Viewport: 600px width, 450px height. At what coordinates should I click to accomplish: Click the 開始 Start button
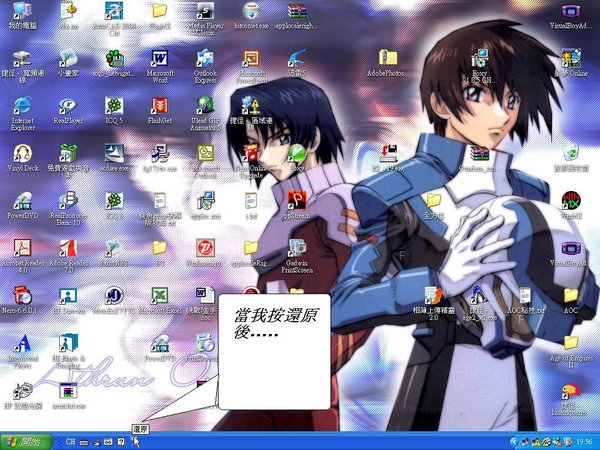26,442
